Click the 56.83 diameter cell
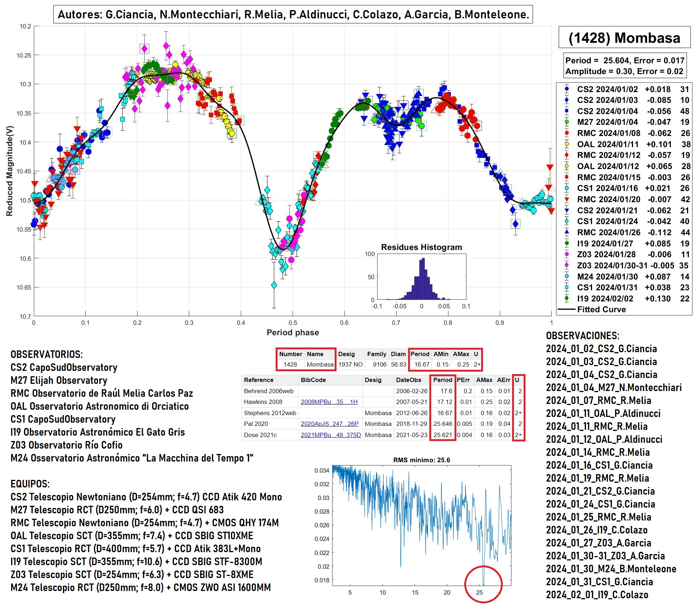The image size is (700, 609). point(398,364)
